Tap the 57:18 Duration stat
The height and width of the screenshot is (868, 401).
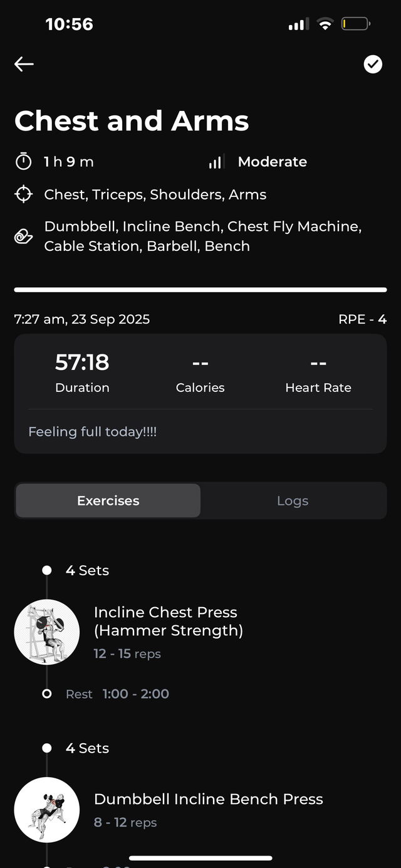[82, 371]
